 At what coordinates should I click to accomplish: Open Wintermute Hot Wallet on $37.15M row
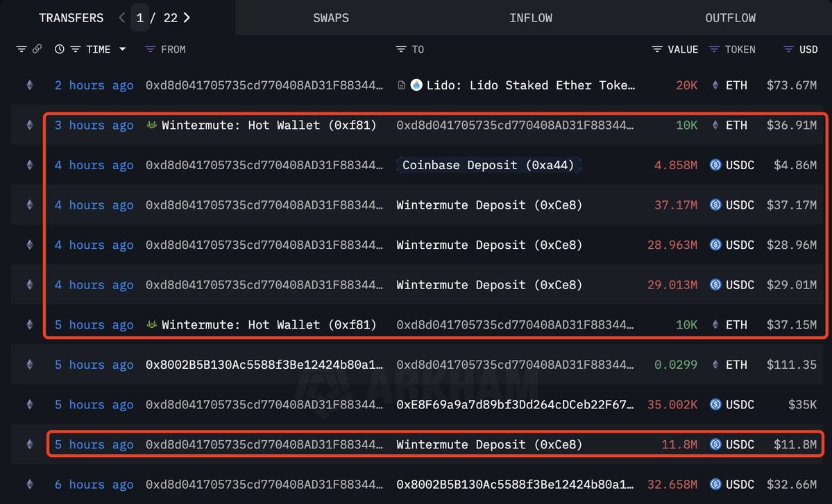click(269, 324)
